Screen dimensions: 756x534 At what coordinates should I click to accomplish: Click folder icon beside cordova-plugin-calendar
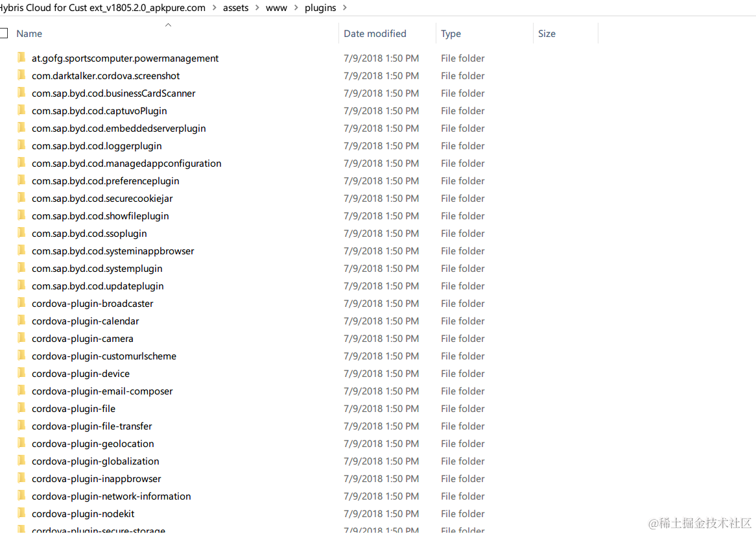[x=21, y=321]
